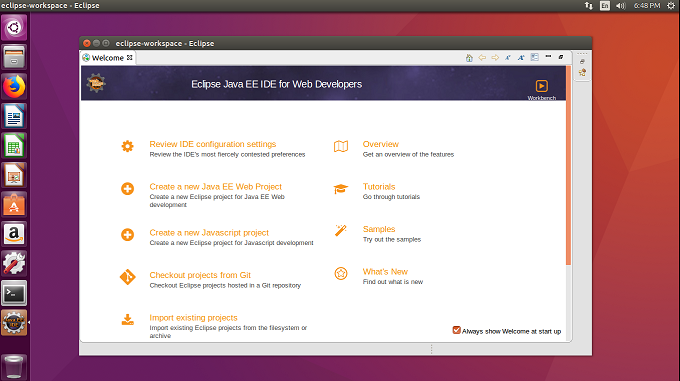Click the Restore button in the right trim

tap(582, 62)
